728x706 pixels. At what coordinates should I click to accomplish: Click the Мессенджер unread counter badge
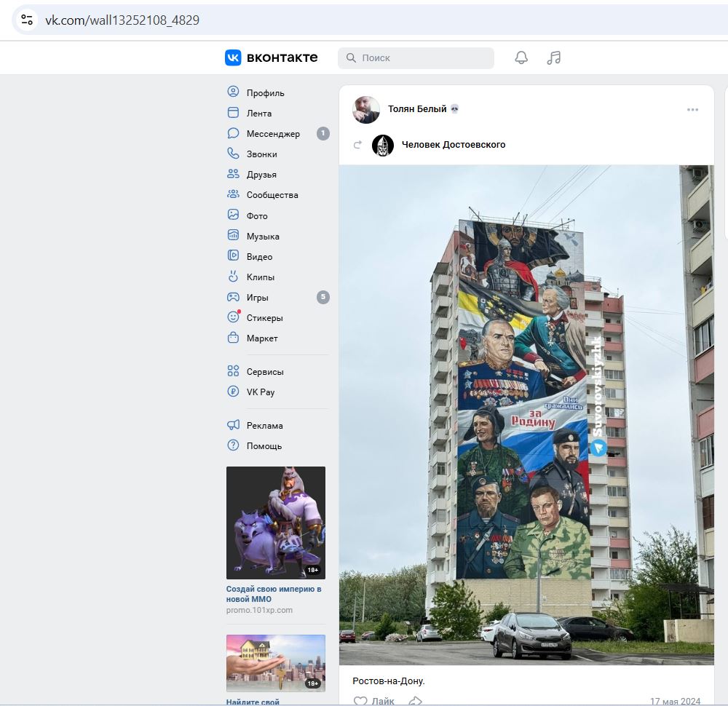tap(323, 133)
